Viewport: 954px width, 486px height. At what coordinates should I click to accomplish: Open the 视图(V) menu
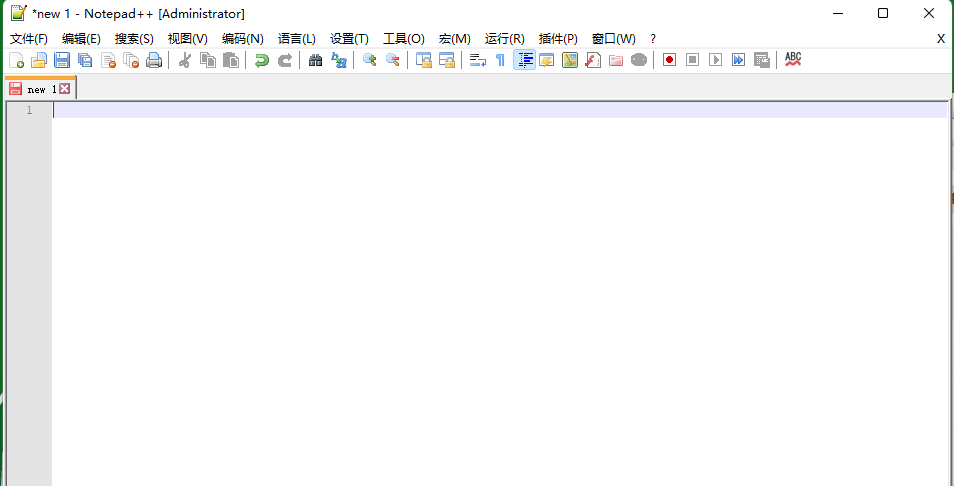tap(187, 39)
